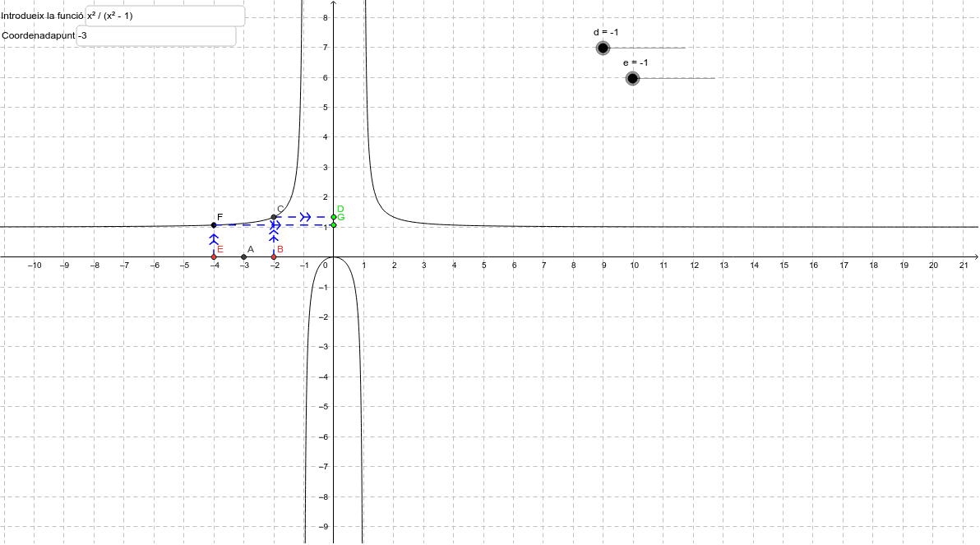Screen dimensions: 980x545
Task: Click the blue dashed arrow pointing toward D
Action: (305, 217)
